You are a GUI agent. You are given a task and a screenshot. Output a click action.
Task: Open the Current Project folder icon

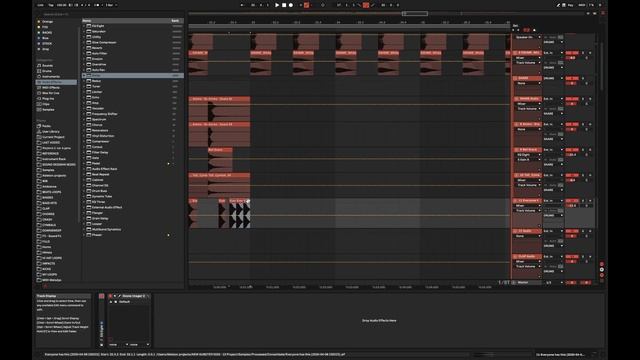point(39,137)
